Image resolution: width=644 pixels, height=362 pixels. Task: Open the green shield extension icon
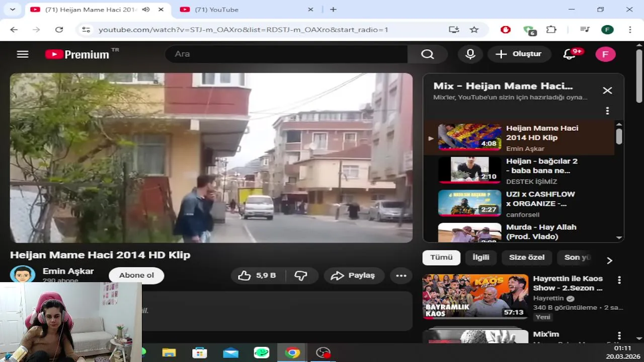529,31
